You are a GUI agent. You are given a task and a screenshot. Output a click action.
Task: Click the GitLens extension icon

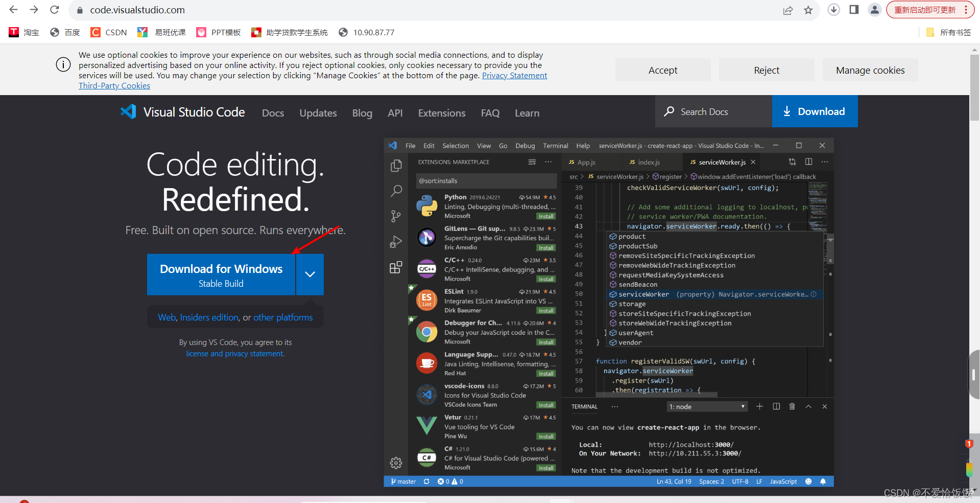pyautogui.click(x=426, y=237)
